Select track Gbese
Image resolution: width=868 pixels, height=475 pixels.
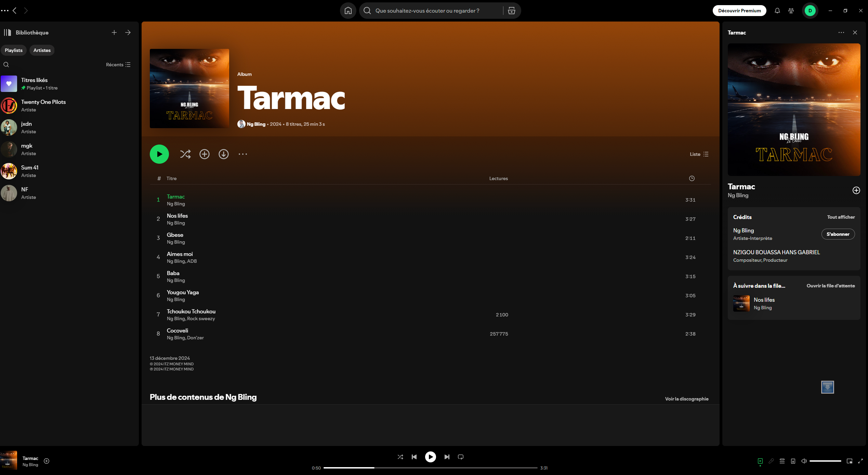(x=430, y=238)
